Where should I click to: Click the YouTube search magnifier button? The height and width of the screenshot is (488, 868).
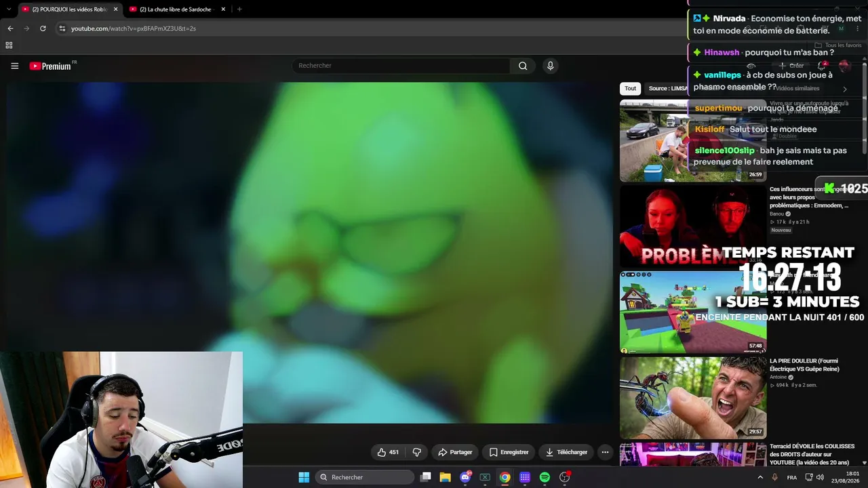coord(523,66)
